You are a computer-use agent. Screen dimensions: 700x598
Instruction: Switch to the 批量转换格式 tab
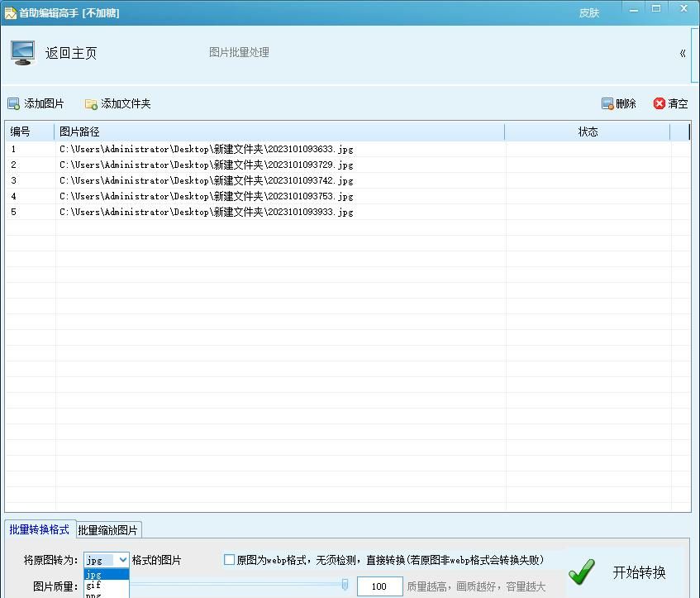click(x=40, y=529)
